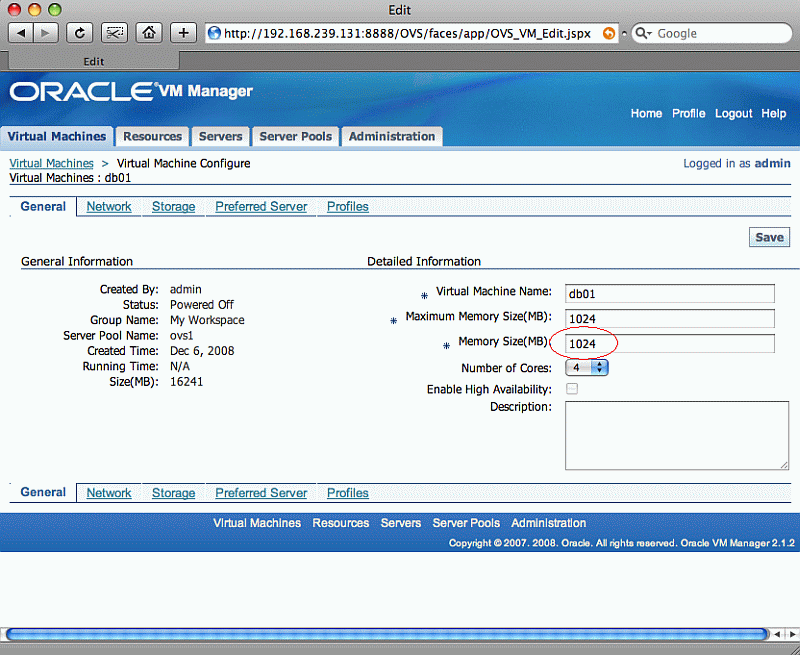Reload the page with the refresh icon
800x655 pixels.
(x=80, y=33)
